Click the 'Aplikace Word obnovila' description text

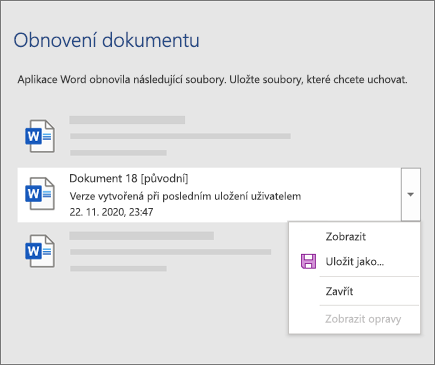click(x=212, y=80)
